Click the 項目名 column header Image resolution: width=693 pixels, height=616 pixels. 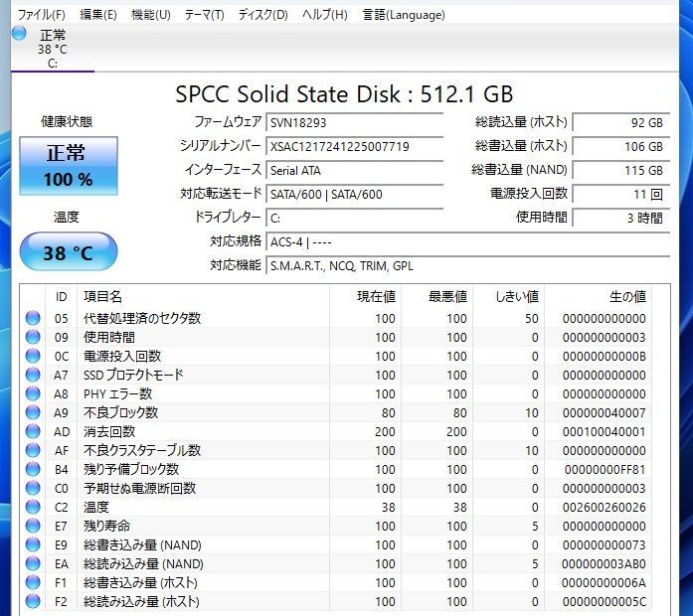[x=203, y=296]
